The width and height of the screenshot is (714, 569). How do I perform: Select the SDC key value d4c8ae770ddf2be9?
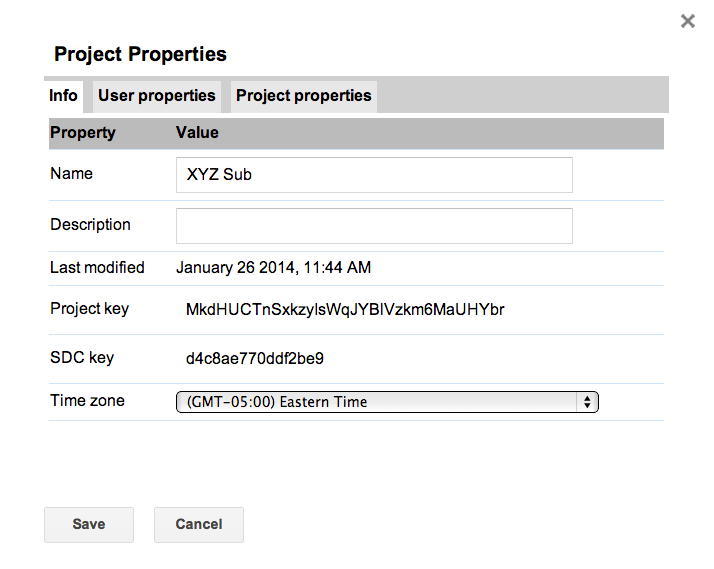[255, 359]
